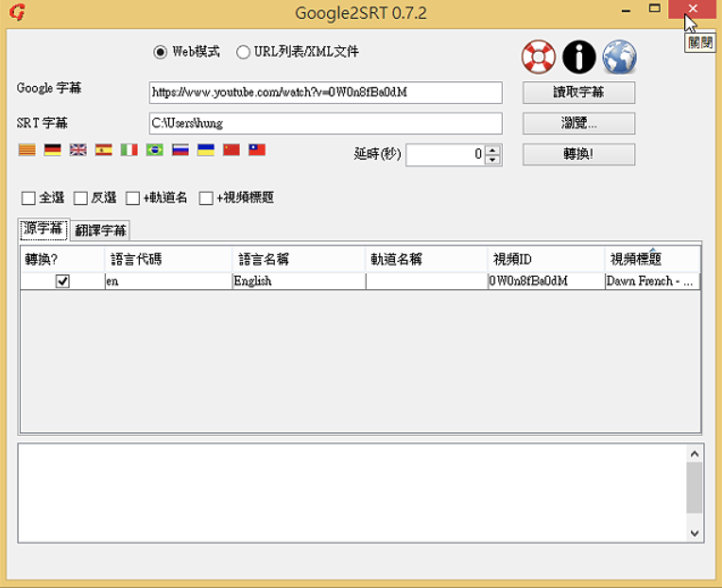Sort by the 視頻標題 column header
The width and height of the screenshot is (722, 588).
652,259
